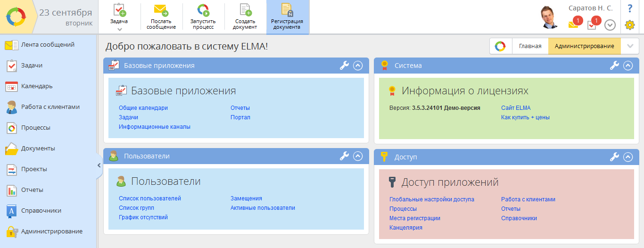This screenshot has width=644, height=248.
Task: Follow the Сайт ELMA link
Action: [x=516, y=108]
